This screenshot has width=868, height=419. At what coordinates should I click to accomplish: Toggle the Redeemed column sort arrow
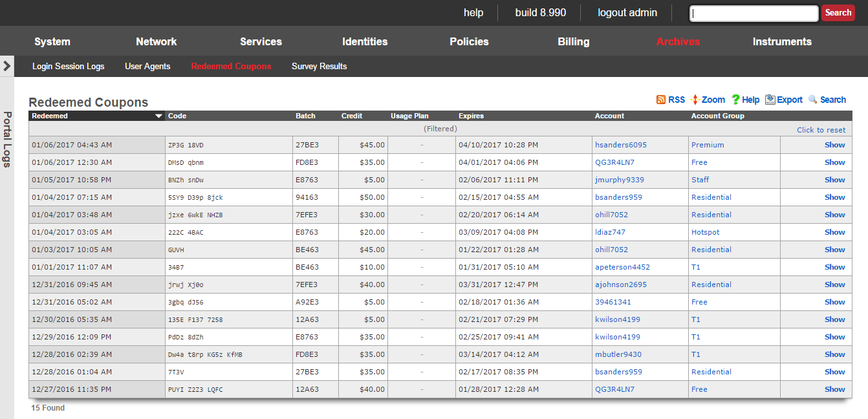pyautogui.click(x=158, y=116)
